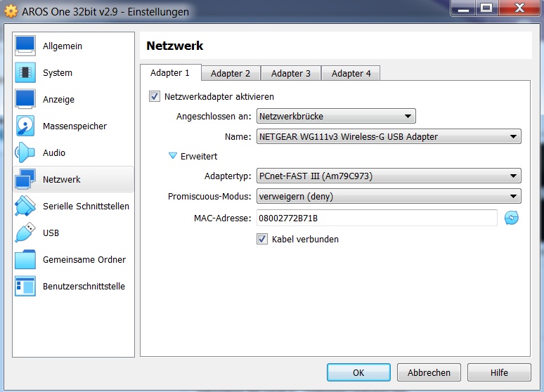Uncheck Netzwerkadapter aktivieren checkbox
The image size is (544, 392).
tap(155, 97)
